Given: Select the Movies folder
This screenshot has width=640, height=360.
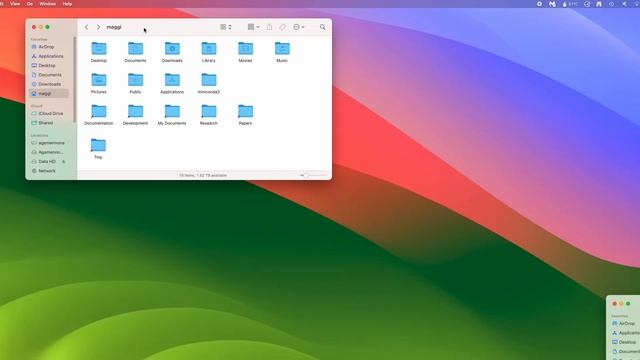Looking at the screenshot, I should click(245, 52).
